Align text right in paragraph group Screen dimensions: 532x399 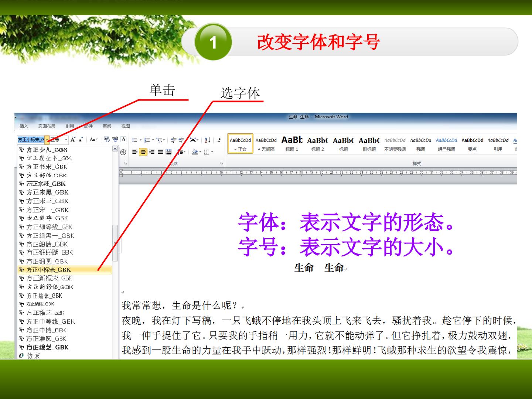tap(151, 151)
